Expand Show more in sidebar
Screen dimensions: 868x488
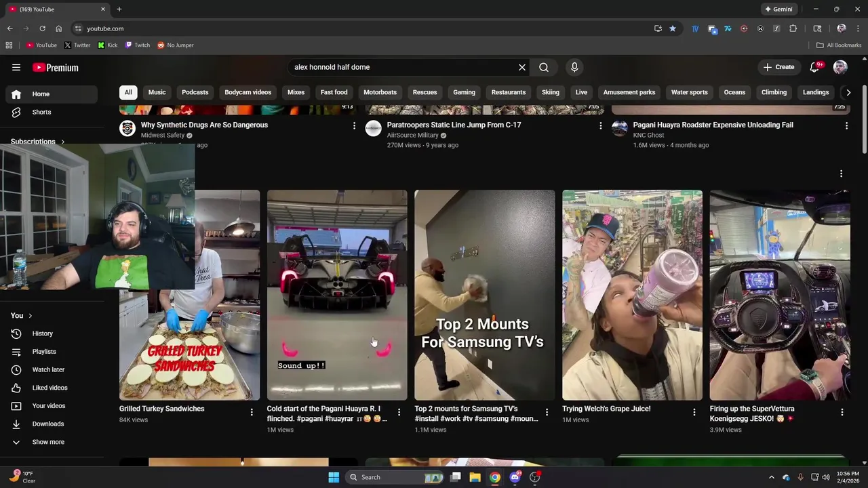52,442
